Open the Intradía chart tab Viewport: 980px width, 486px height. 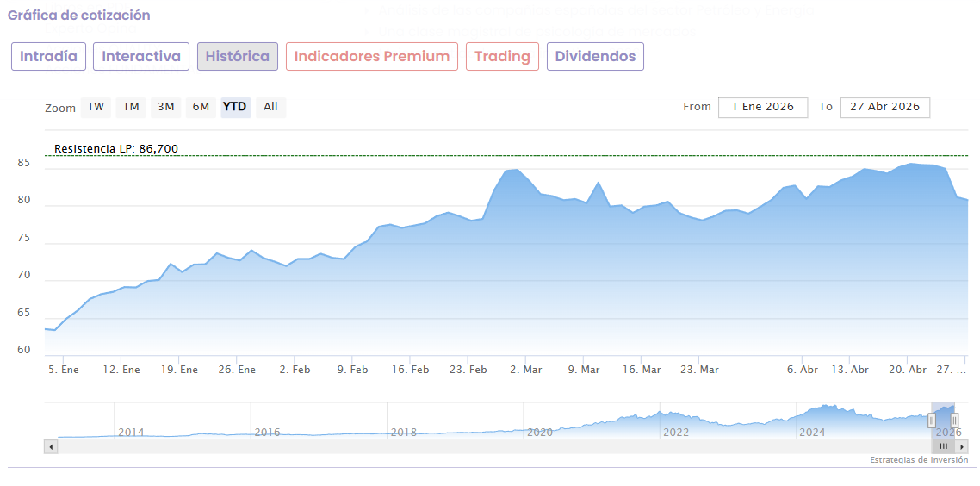[48, 57]
